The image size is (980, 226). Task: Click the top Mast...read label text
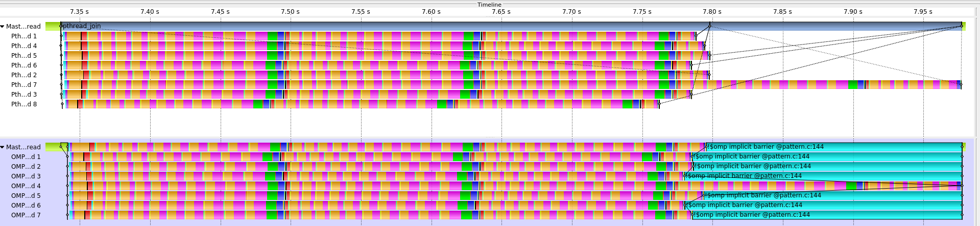coord(23,27)
